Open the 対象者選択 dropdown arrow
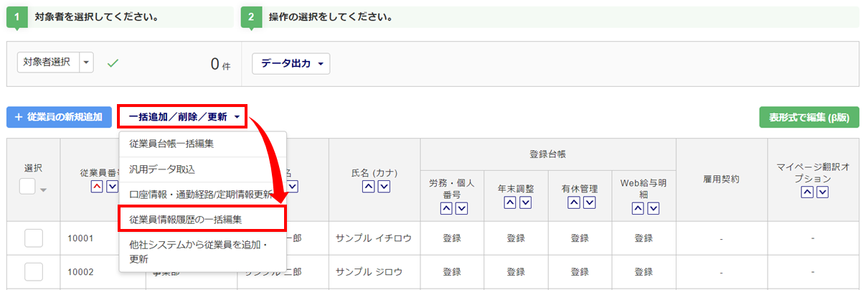Image resolution: width=868 pixels, height=290 pixels. click(x=86, y=62)
